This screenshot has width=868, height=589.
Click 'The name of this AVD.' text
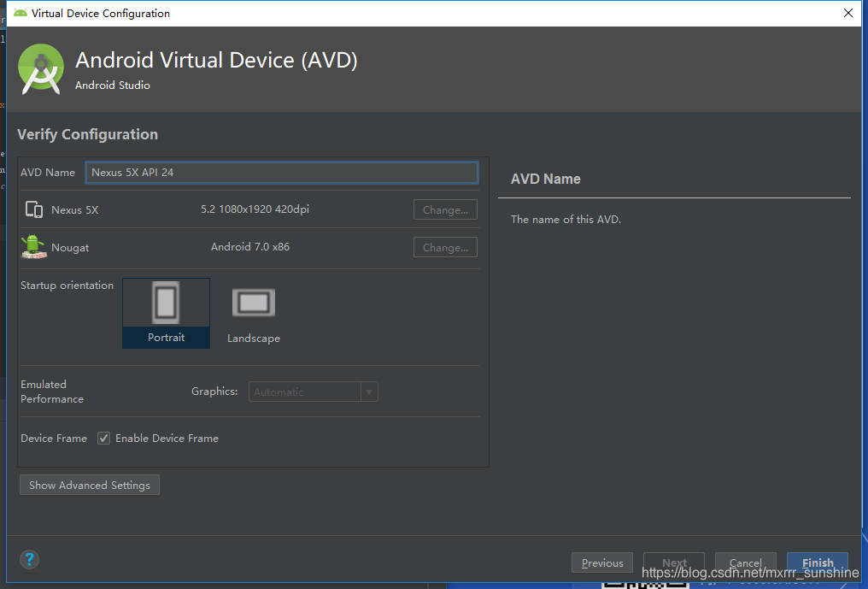coord(566,220)
